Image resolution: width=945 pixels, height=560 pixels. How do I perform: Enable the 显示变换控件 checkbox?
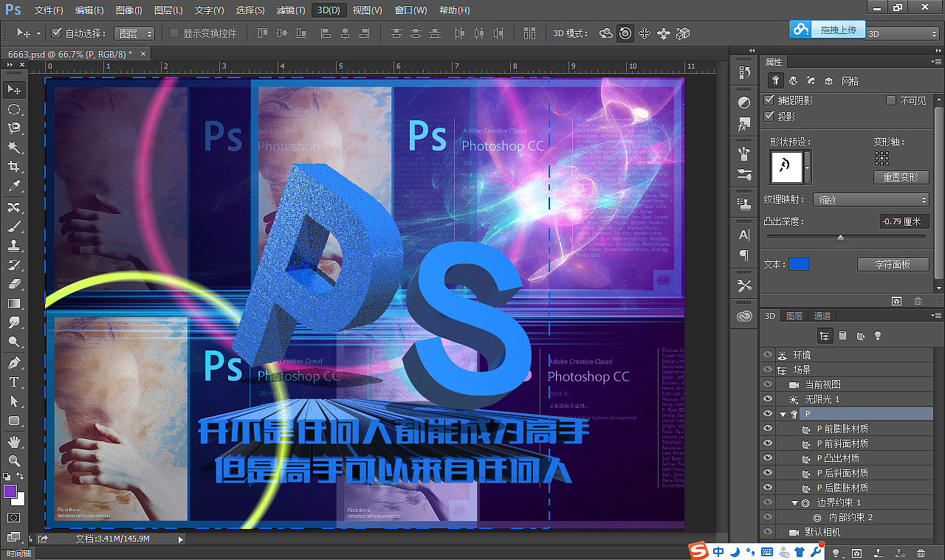[174, 33]
